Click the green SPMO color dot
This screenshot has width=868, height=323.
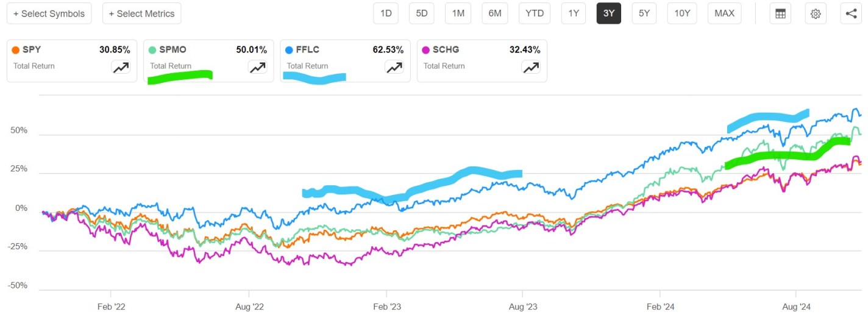(153, 50)
